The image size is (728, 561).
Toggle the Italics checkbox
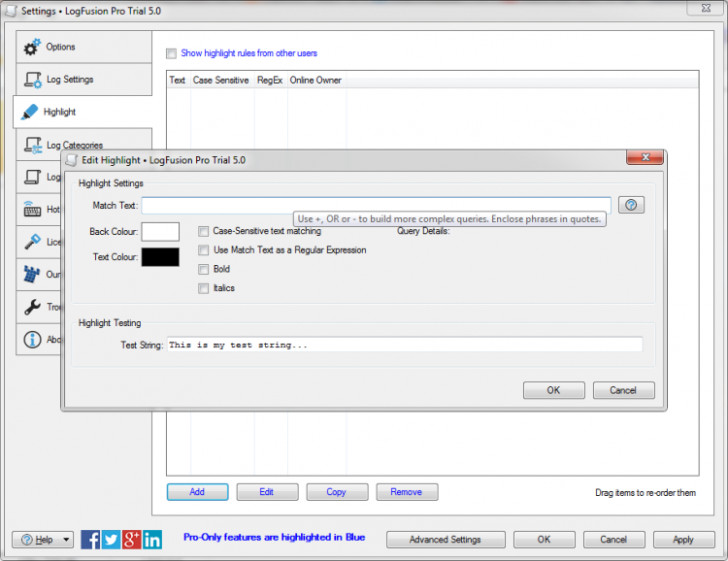[x=204, y=288]
